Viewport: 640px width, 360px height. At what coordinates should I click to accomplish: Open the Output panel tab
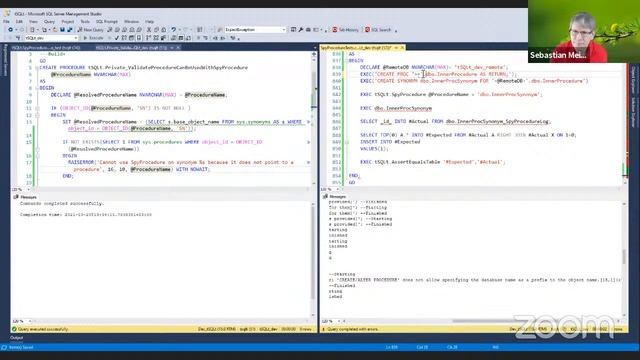[x=17, y=338]
